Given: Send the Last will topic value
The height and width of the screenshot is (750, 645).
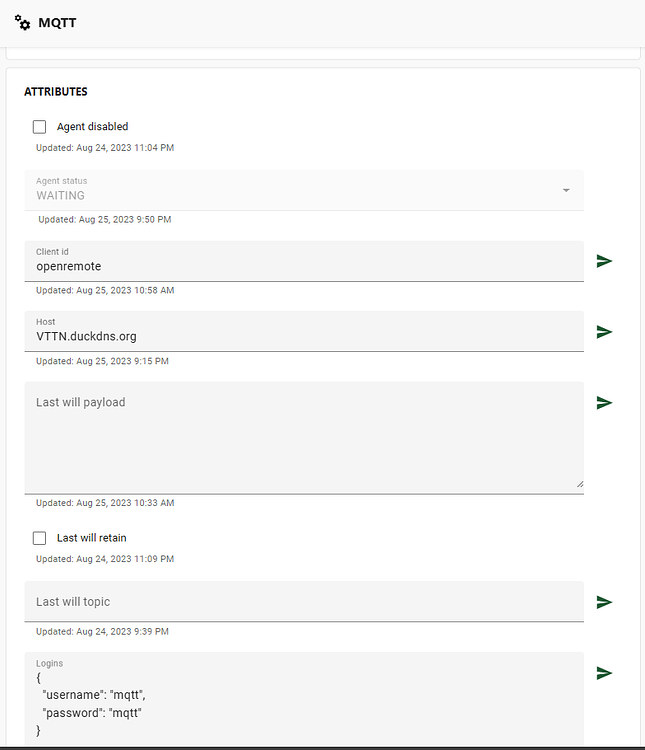Looking at the screenshot, I should pos(604,602).
